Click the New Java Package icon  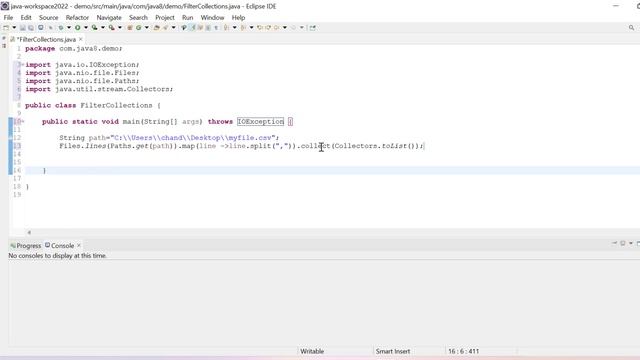[129, 28]
